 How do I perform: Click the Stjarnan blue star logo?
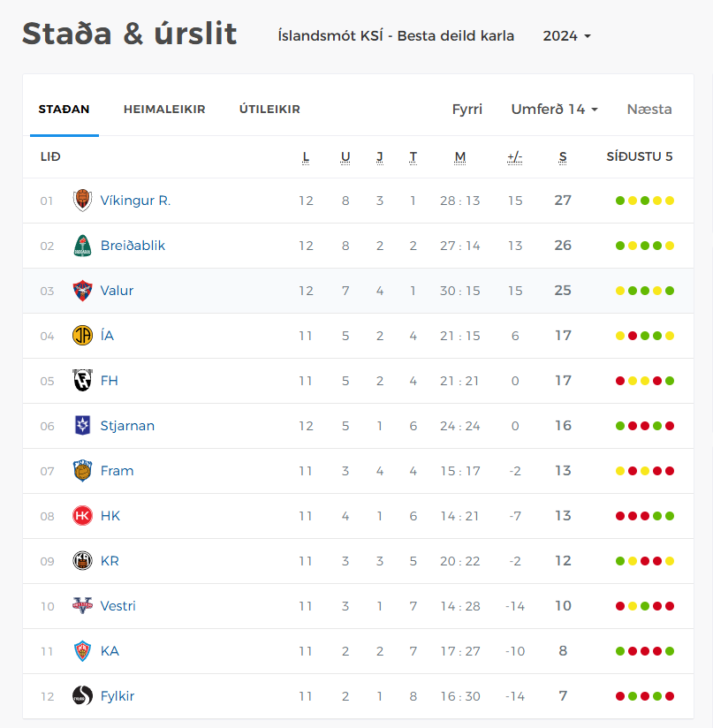click(82, 425)
